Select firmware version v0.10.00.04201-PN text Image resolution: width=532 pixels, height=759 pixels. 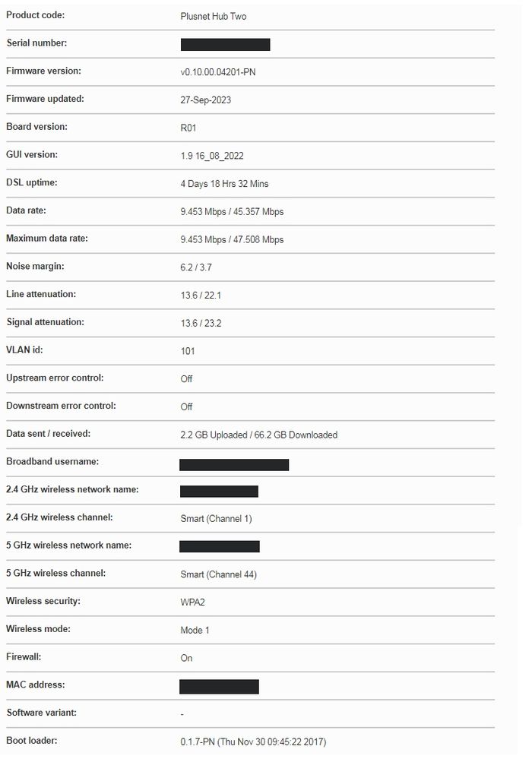pos(223,72)
